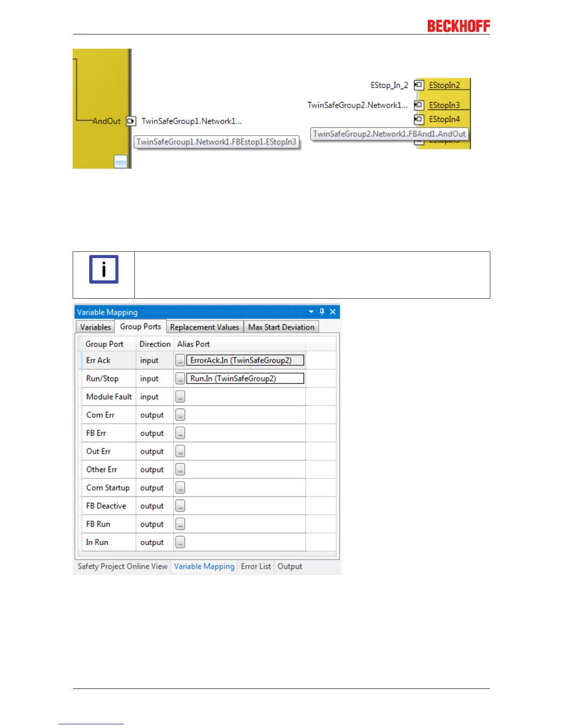563x728 pixels.
Task: Select the EStopIn3 port name
Action: pyautogui.click(x=444, y=105)
